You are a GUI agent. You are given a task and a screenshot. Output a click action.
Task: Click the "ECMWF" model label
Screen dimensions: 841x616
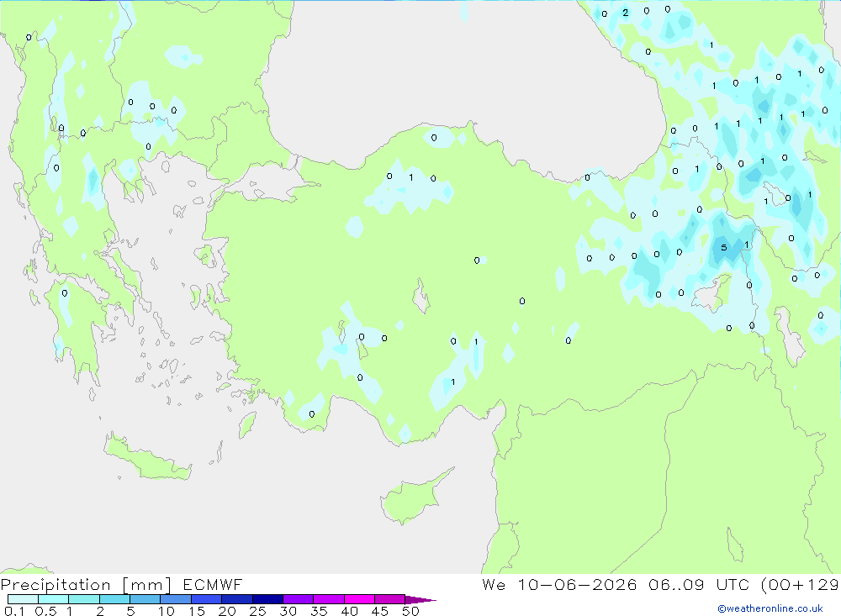(x=213, y=584)
